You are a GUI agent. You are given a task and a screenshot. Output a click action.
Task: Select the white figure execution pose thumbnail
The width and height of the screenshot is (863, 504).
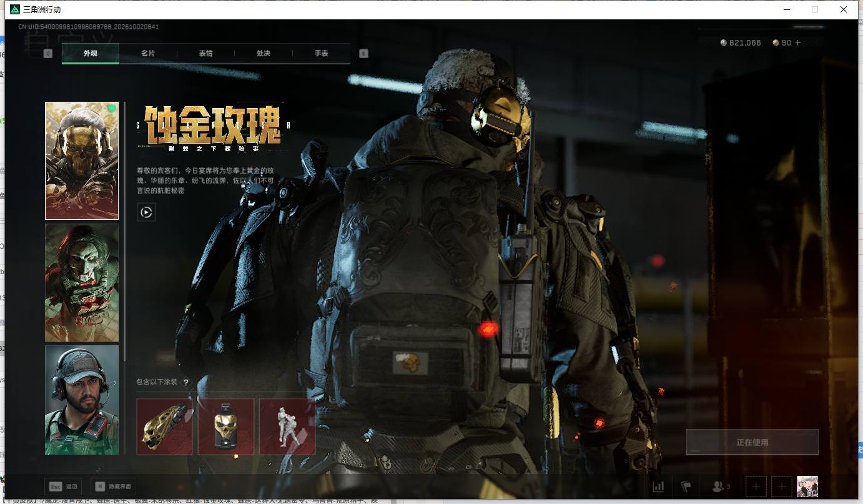click(287, 427)
